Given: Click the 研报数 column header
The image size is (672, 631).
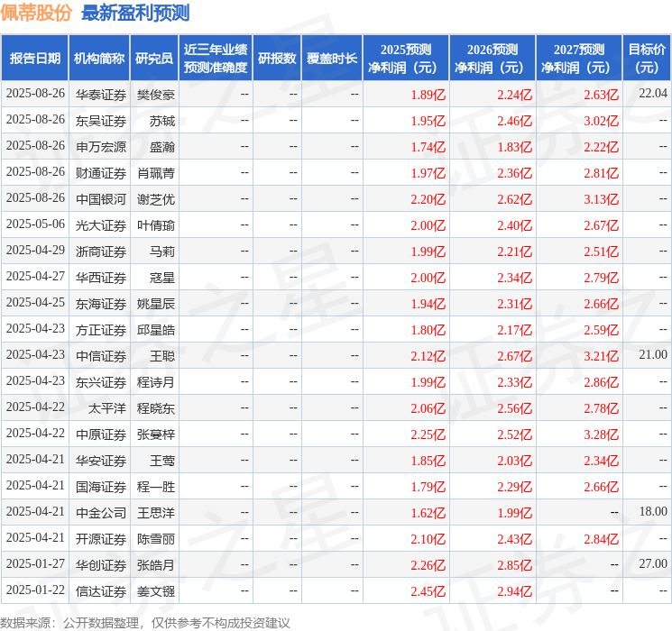Looking at the screenshot, I should pos(277,58).
